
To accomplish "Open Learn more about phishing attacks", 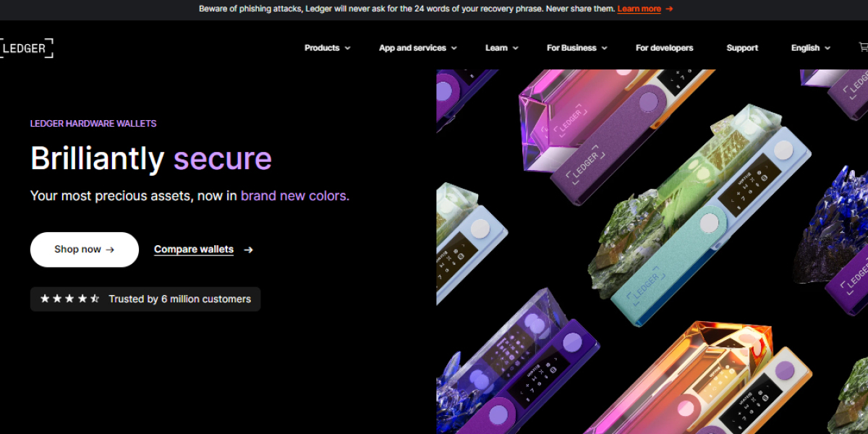I will pos(639,9).
